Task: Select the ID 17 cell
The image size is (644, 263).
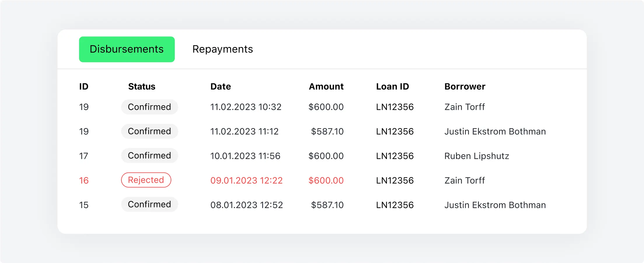Action: click(83, 156)
